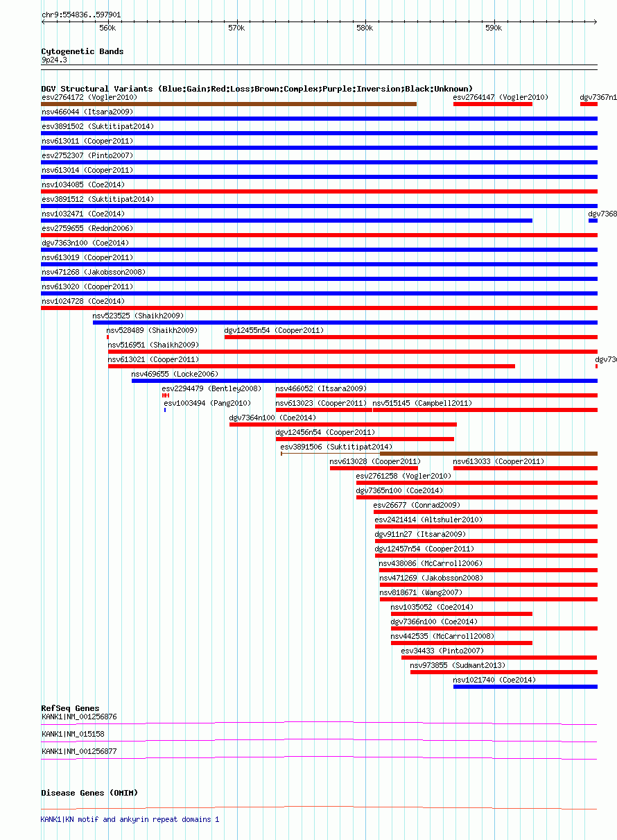
Task: Select nsv469655 (Locke2006) variant label
Action: [173, 374]
